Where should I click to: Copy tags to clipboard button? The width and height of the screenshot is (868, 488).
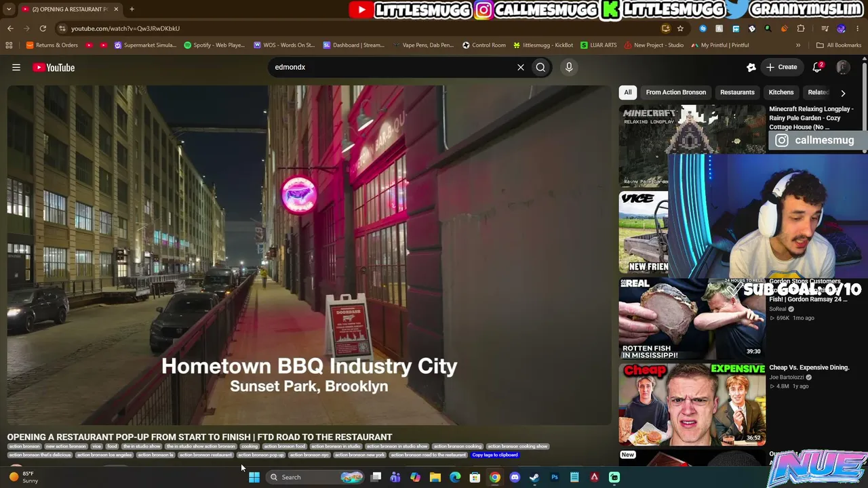point(495,455)
